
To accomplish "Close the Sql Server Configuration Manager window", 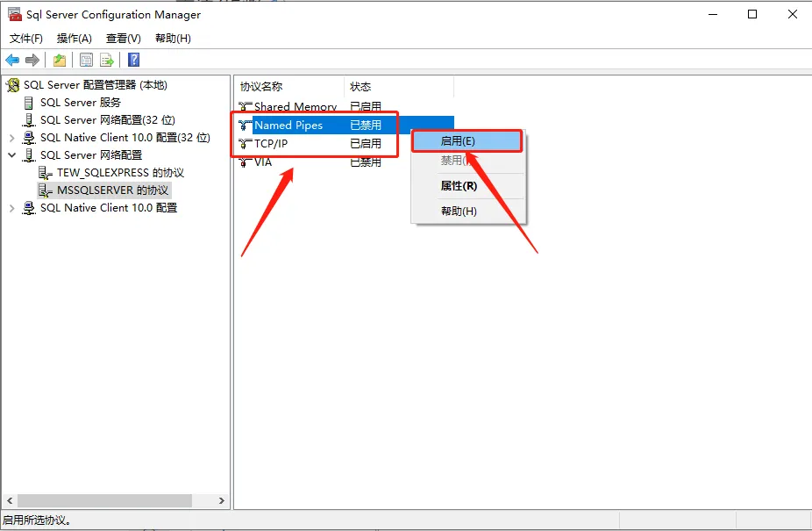I will [793, 15].
